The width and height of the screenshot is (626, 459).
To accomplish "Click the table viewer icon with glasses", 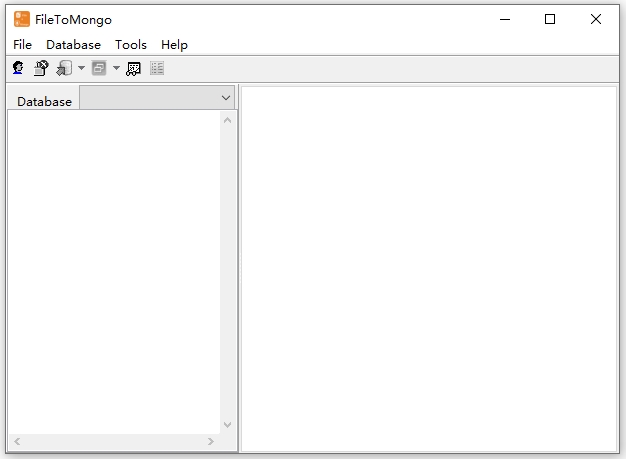I will point(133,69).
